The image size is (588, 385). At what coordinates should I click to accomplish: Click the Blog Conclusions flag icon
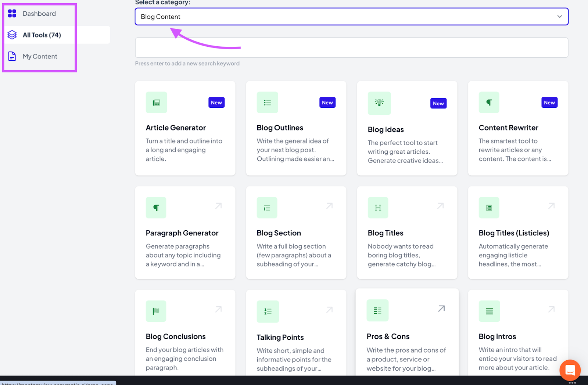coord(156,311)
